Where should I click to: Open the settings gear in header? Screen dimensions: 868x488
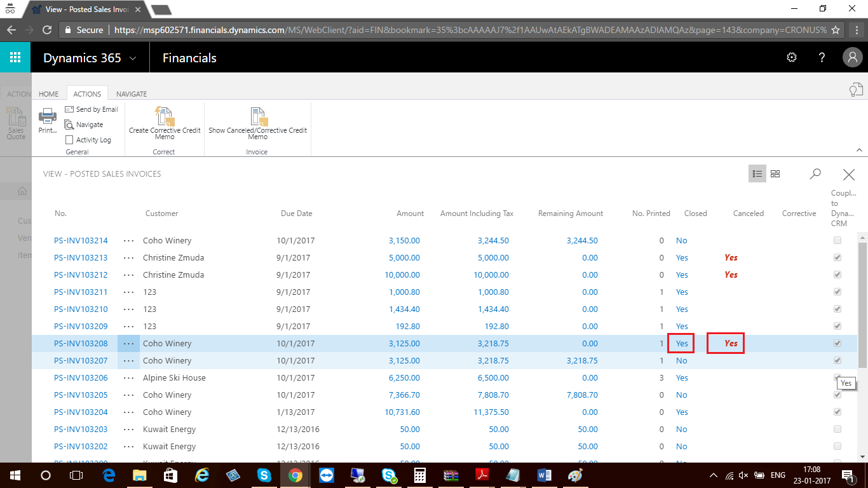pos(792,58)
